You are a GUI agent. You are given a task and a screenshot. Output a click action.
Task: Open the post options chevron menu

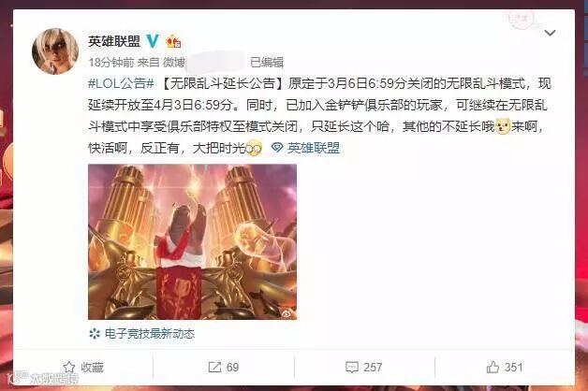(x=550, y=33)
